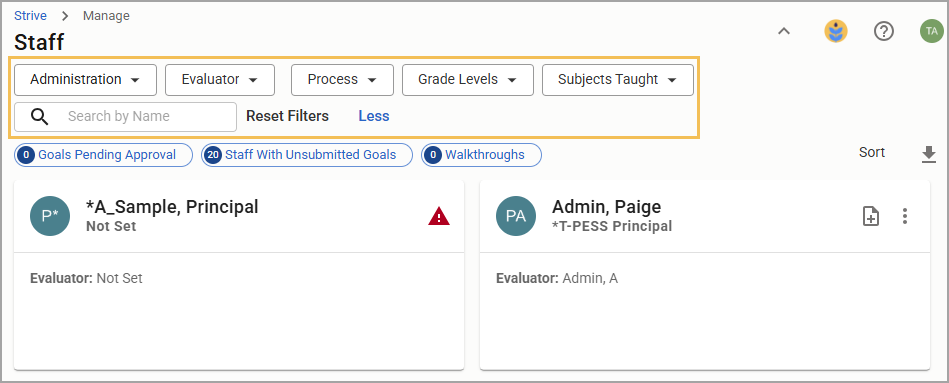Click the Less link to collapse filters
Image resolution: width=949 pixels, height=383 pixels.
(x=374, y=116)
